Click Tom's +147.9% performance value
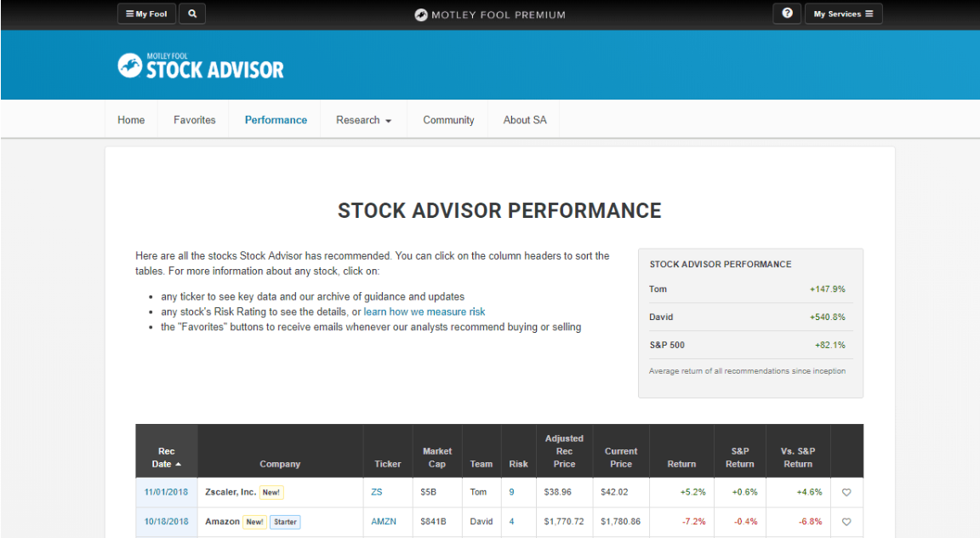The image size is (980, 538). [x=827, y=289]
